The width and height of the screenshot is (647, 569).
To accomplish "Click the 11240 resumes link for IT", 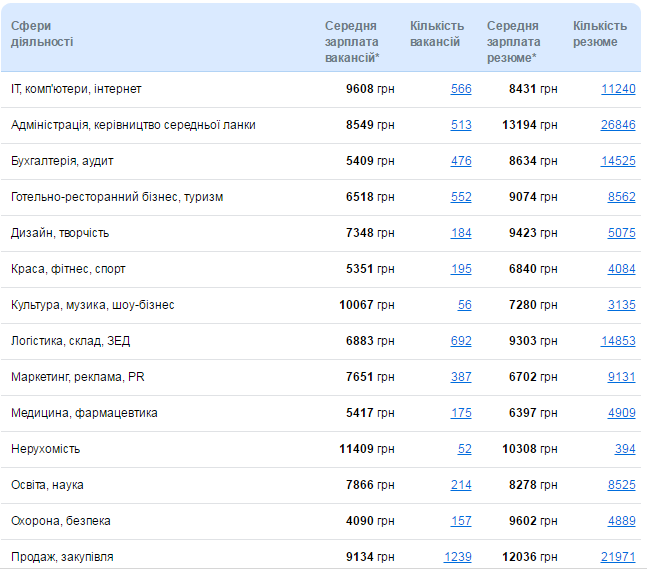I will tap(618, 89).
